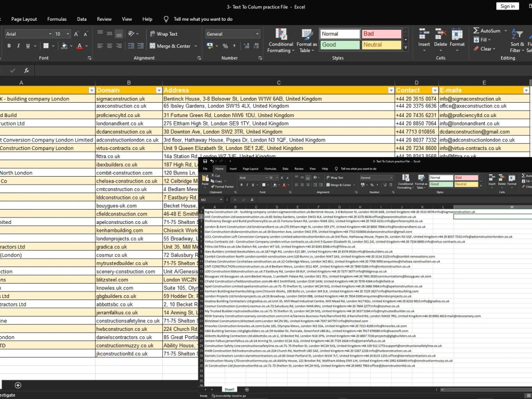Screen dimensions: 532x399
Task: Click the Borders icon in large window
Action: click(46, 46)
